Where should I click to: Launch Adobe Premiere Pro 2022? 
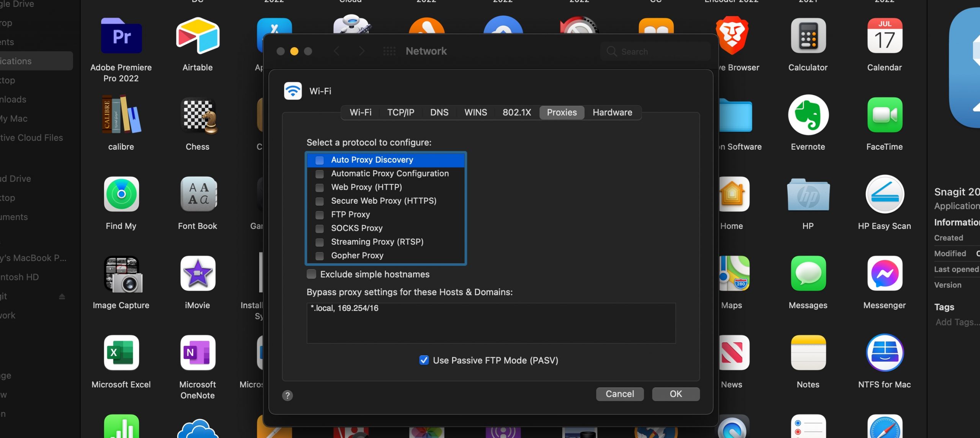tap(121, 36)
